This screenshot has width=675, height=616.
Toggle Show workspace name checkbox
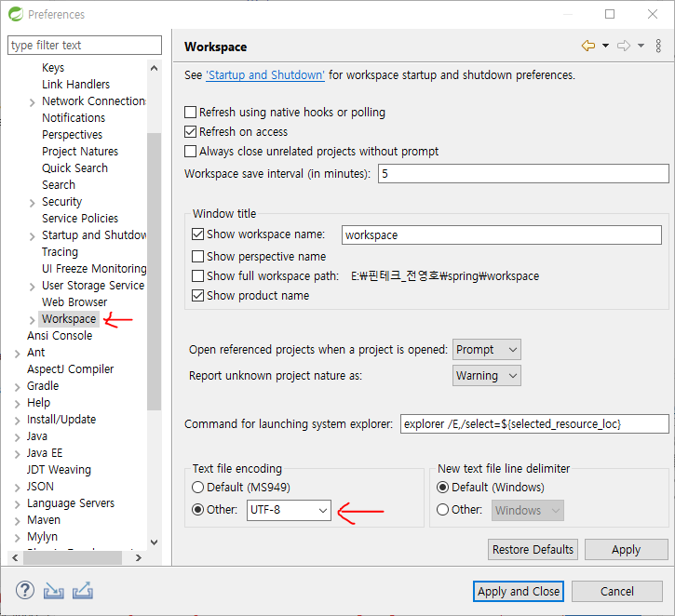point(197,234)
